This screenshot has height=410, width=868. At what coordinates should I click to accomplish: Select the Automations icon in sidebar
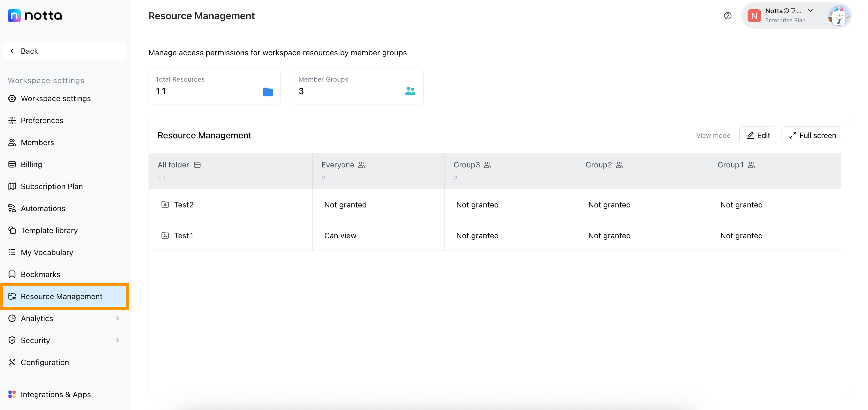point(12,208)
